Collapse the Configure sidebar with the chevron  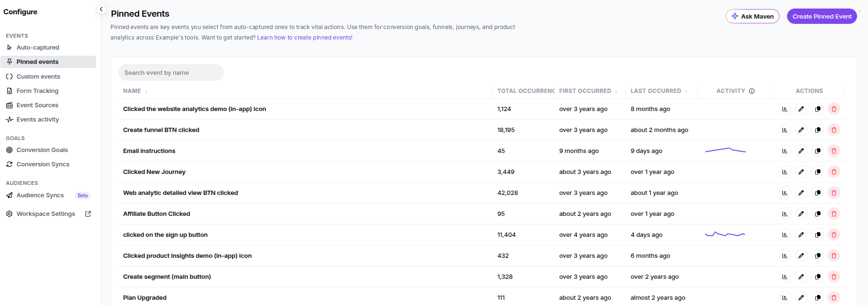(x=101, y=9)
